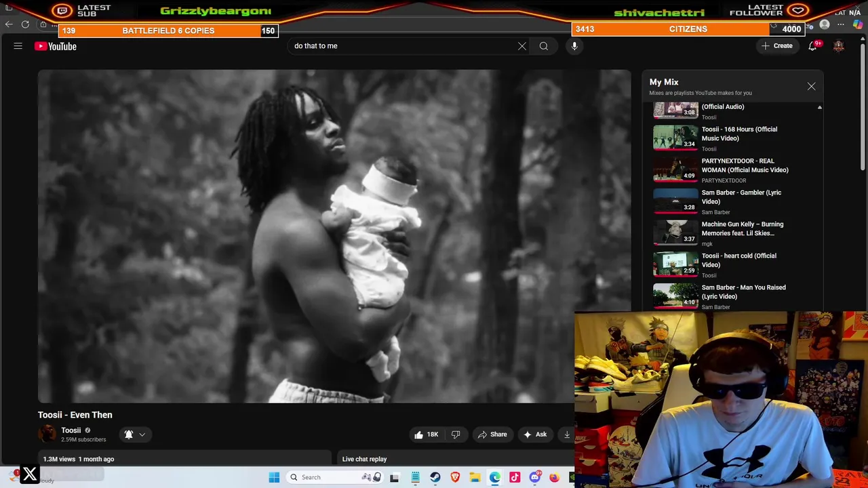Click the search field containing 'do that to me'
The width and height of the screenshot is (868, 488).
pyautogui.click(x=403, y=46)
